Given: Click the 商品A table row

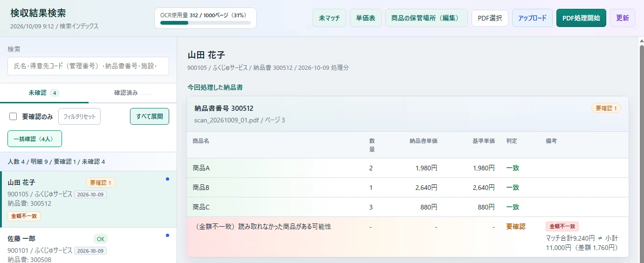Looking at the screenshot, I should click(x=407, y=168).
